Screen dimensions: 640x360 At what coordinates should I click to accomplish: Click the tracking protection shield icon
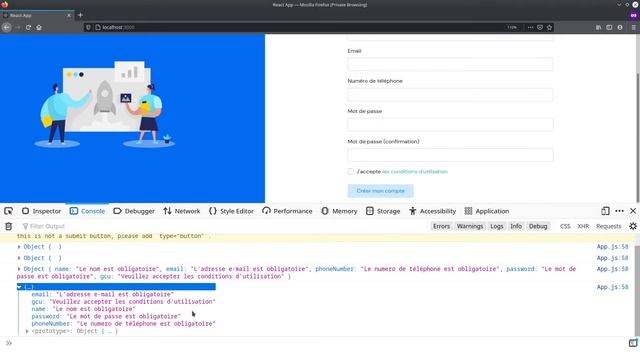[88, 27]
